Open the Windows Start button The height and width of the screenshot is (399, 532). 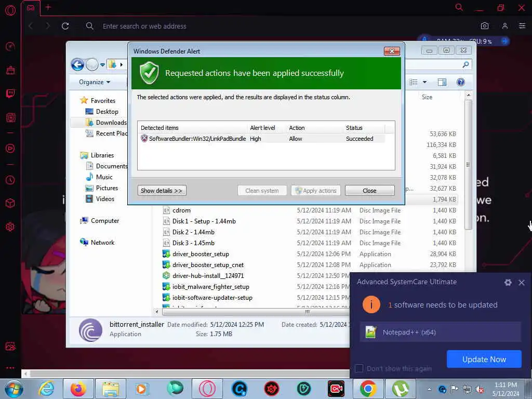(14, 389)
